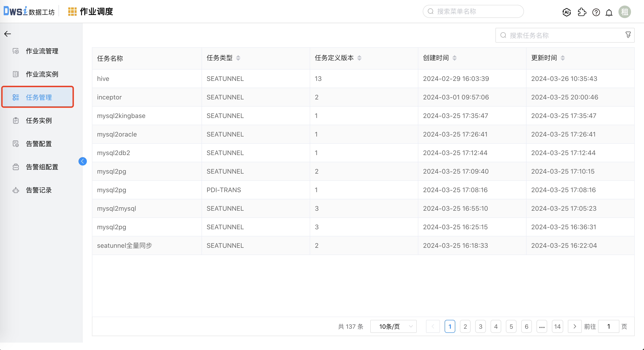Viewport: 644px width, 350px height.
Task: Click the help question mark icon
Action: (596, 12)
